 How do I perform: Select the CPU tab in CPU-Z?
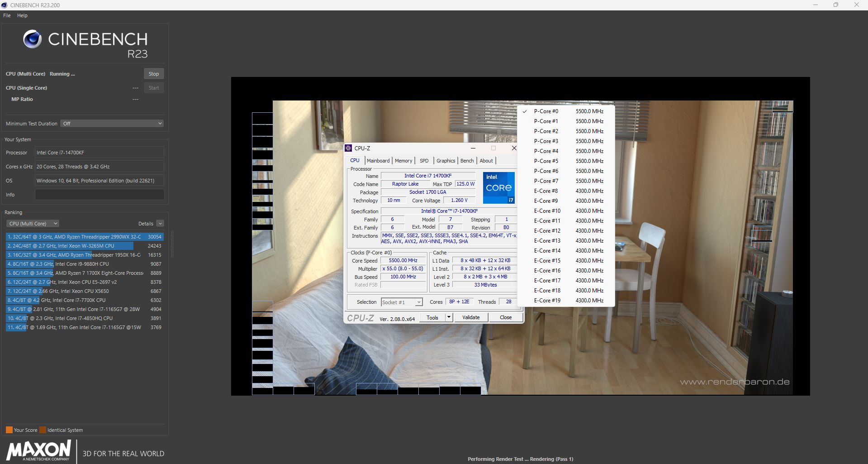(355, 160)
